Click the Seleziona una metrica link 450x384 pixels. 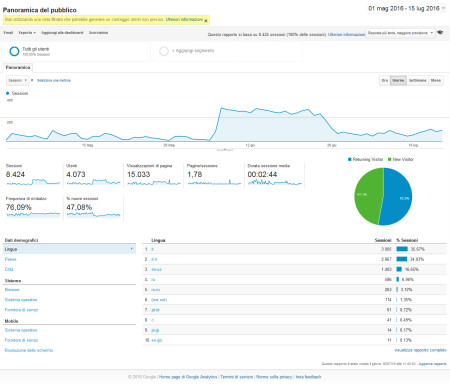(54, 80)
